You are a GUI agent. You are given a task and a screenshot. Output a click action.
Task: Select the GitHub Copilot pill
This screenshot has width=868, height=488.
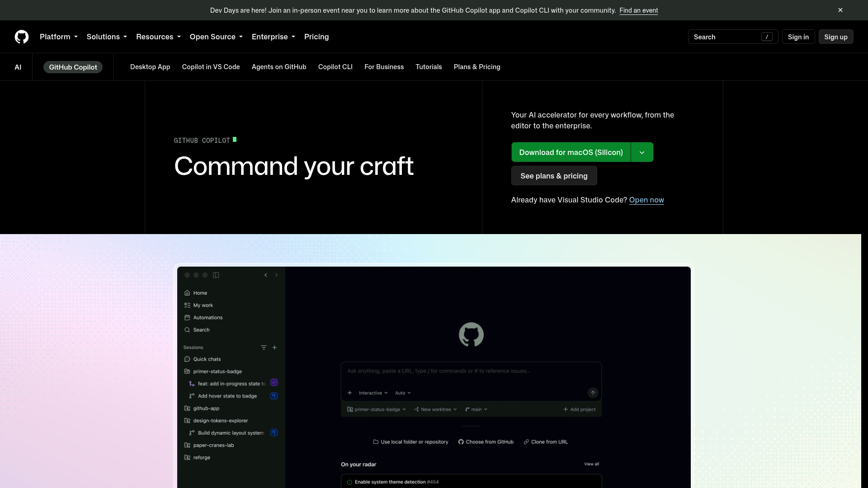click(73, 67)
